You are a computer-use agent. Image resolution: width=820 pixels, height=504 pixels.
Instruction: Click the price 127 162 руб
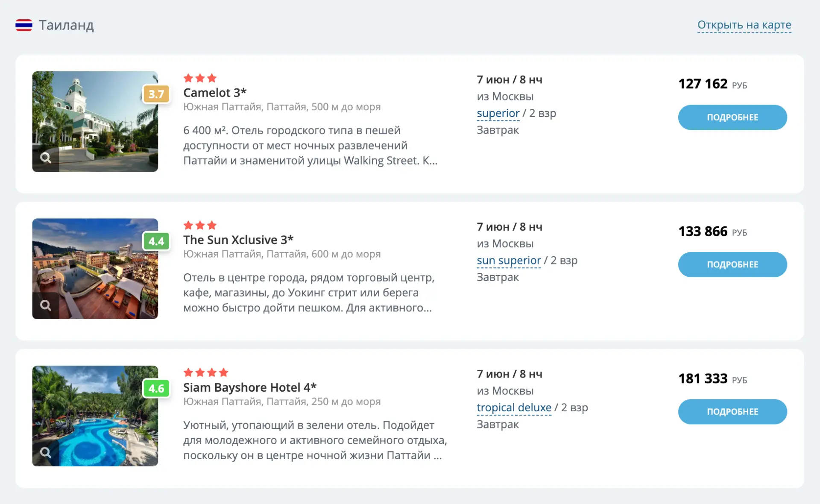(x=712, y=84)
